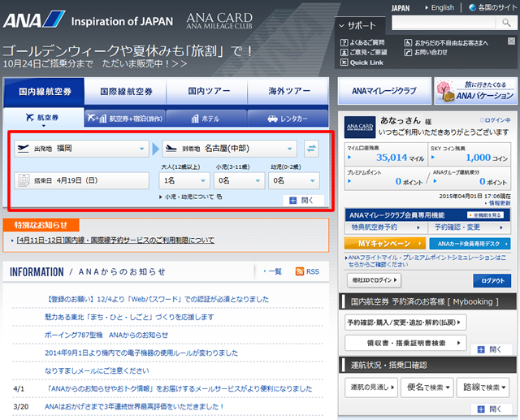Open 特典航空券予約 link
The width and height of the screenshot is (520, 420).
pos(386,227)
